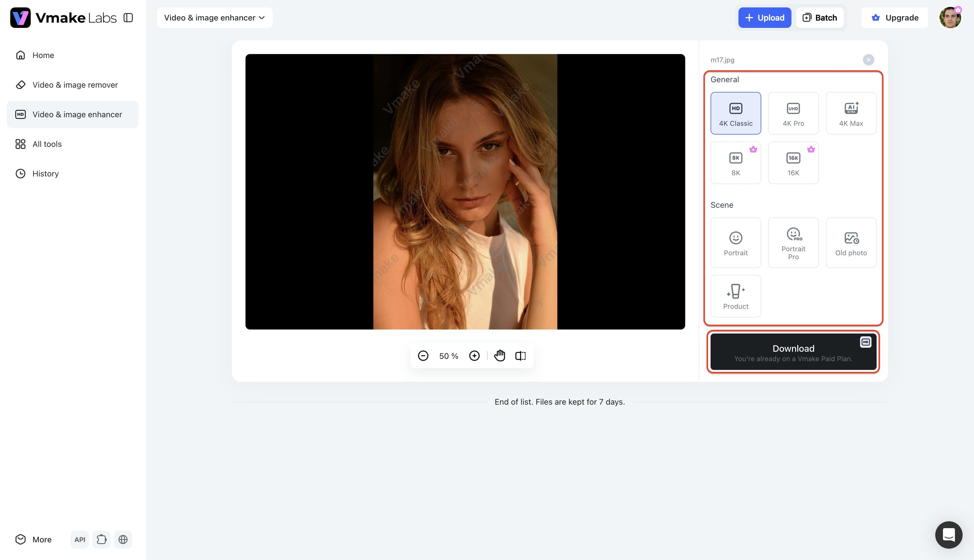Toggle the before/after compare view
974x560 pixels.
(x=520, y=356)
